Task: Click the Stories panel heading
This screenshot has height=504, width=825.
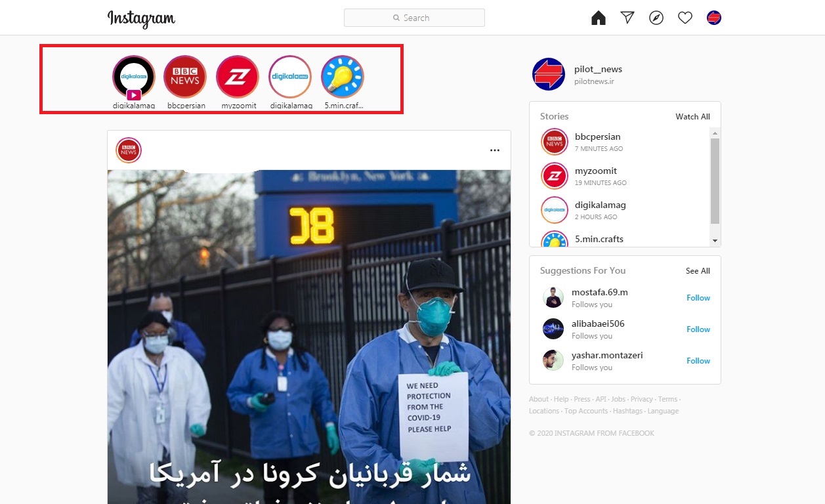Action: click(555, 116)
